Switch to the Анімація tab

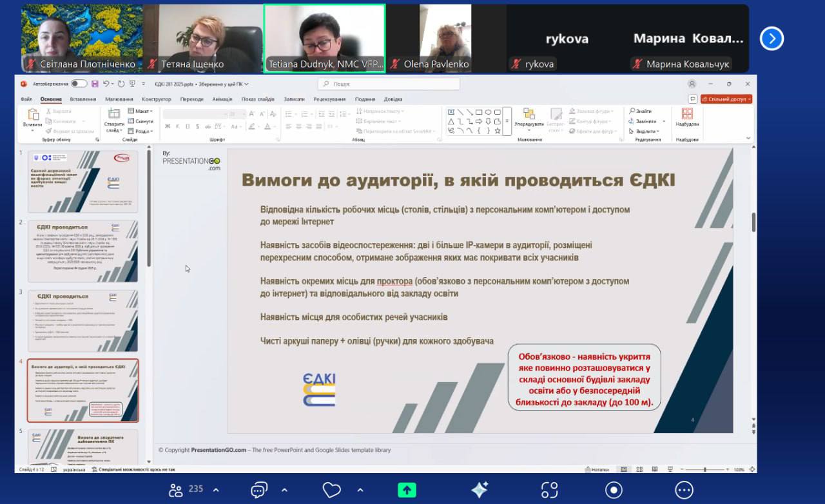(x=222, y=99)
